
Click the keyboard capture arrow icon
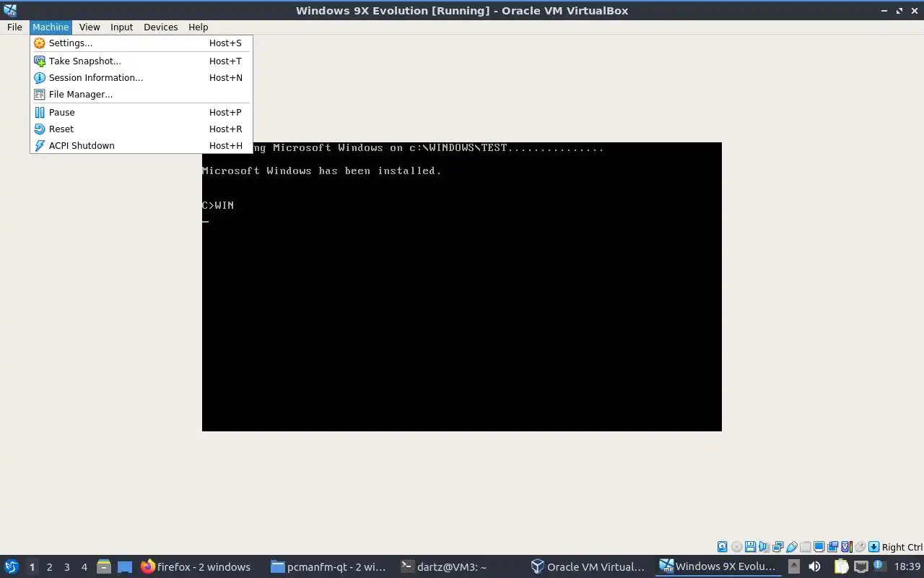pos(873,547)
